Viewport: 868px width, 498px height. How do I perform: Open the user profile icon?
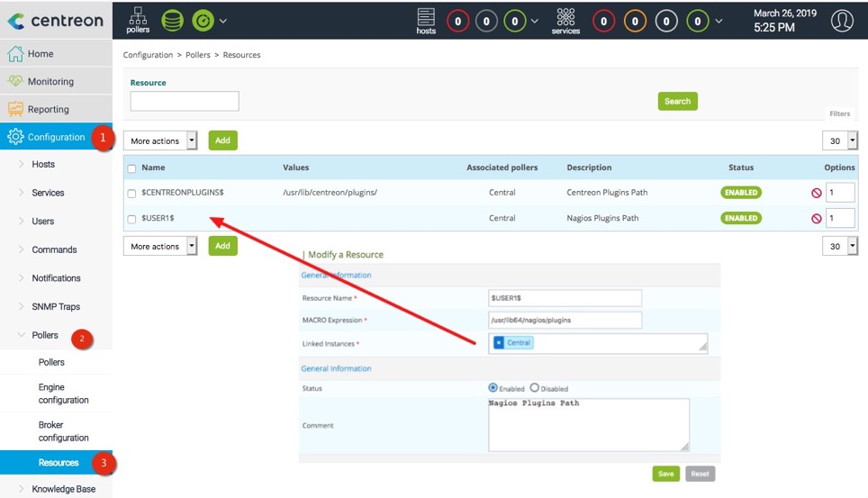tap(842, 21)
